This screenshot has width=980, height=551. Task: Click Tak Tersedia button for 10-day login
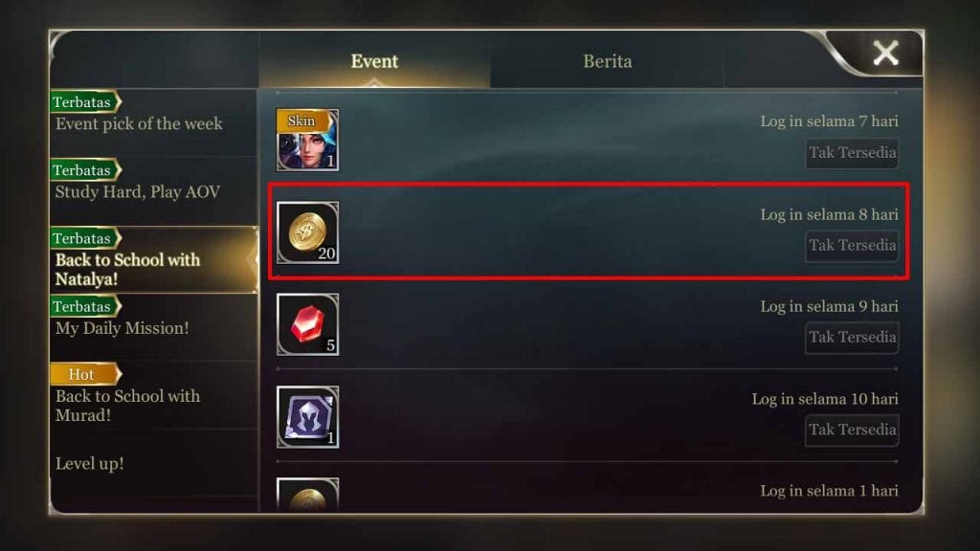[852, 430]
